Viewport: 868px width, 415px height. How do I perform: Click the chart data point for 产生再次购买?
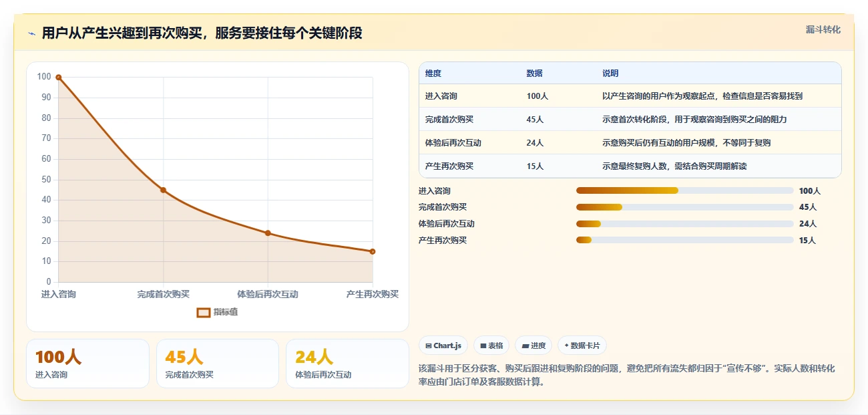point(373,251)
